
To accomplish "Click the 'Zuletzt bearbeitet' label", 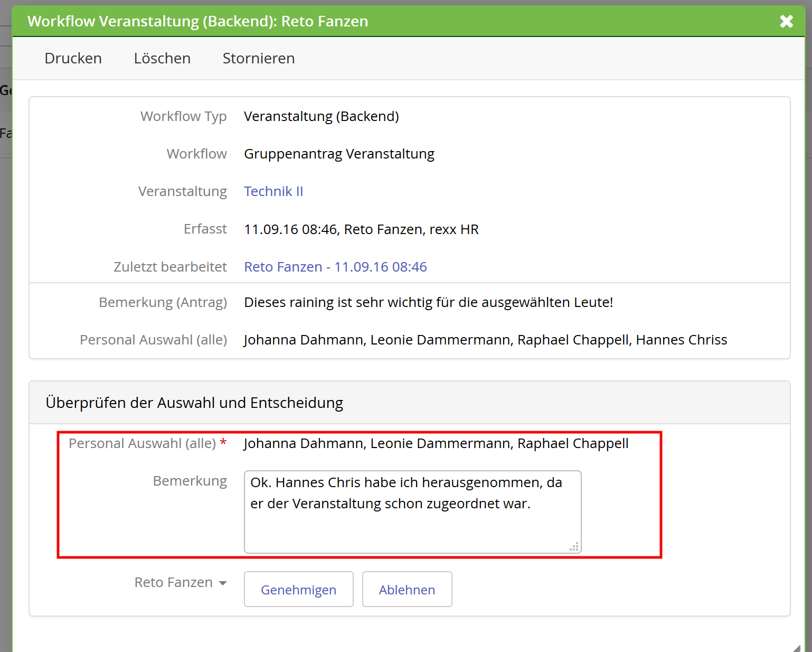I will click(170, 267).
